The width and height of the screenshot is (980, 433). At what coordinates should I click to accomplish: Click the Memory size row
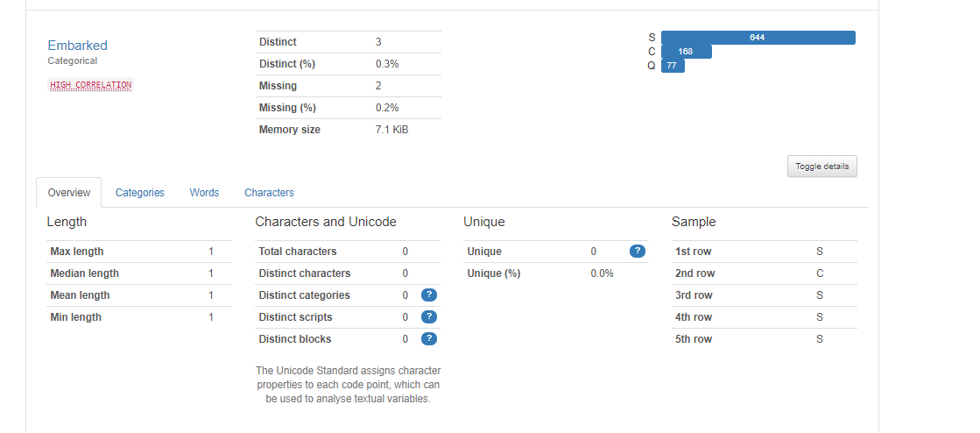tap(348, 130)
